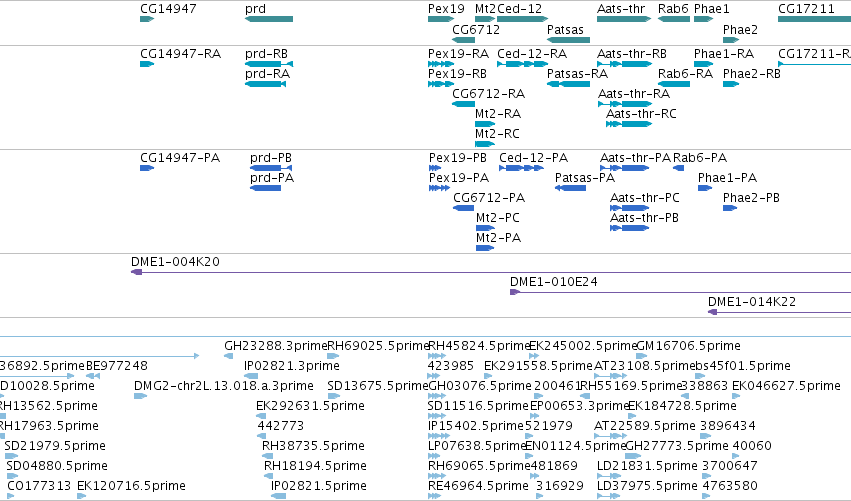Select EST DMG2-chr2L.13.018.a.3prime
This screenshot has width=851, height=501.
224,386
